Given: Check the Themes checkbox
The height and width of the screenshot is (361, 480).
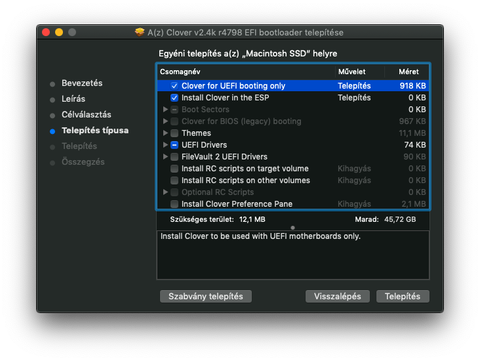Looking at the screenshot, I should click(174, 133).
